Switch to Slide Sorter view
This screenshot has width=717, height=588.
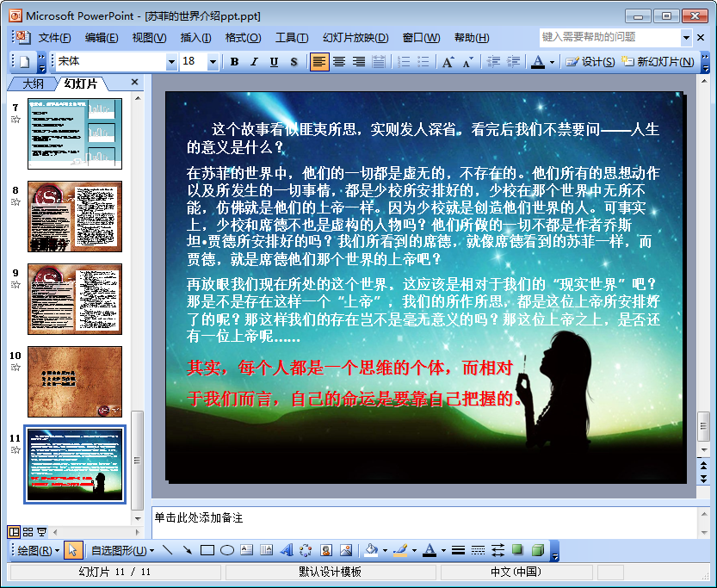(x=28, y=532)
